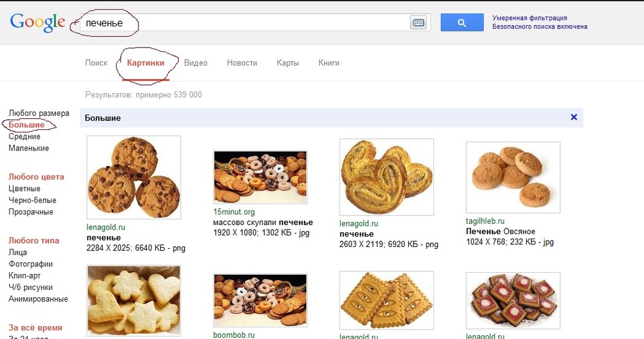Open the Новости tab
Screen dimensions: 644x339
tap(242, 63)
